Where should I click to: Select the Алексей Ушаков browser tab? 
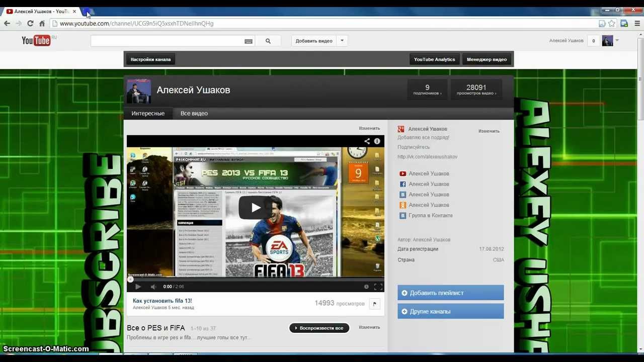pyautogui.click(x=40, y=11)
